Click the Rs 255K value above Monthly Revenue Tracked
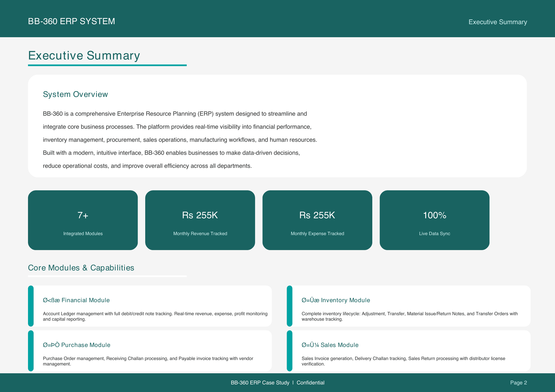Viewport: 555px width, 392px height. [200, 215]
